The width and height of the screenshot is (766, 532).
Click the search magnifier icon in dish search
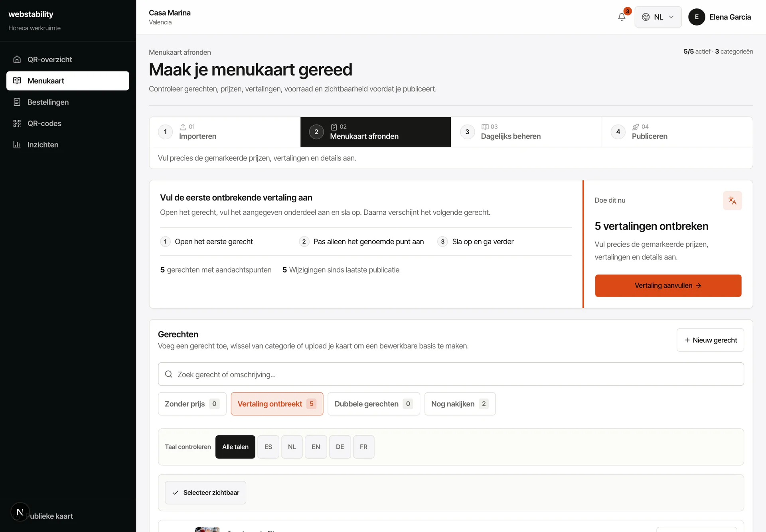[169, 374]
